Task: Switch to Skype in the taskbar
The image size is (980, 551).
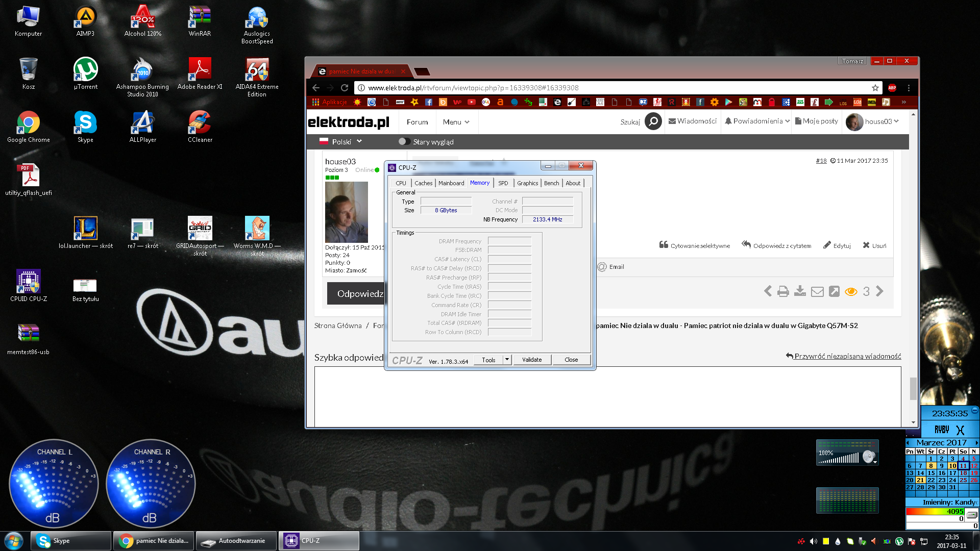Action: [71, 541]
